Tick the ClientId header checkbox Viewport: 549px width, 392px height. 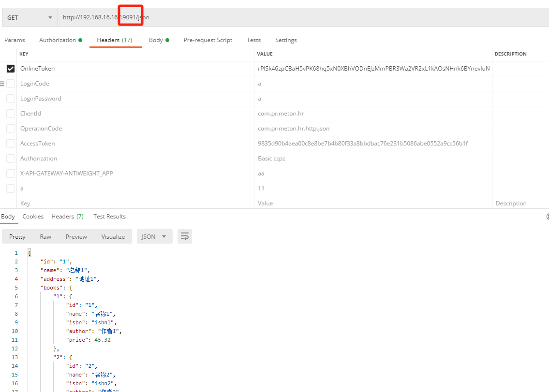tap(10, 114)
